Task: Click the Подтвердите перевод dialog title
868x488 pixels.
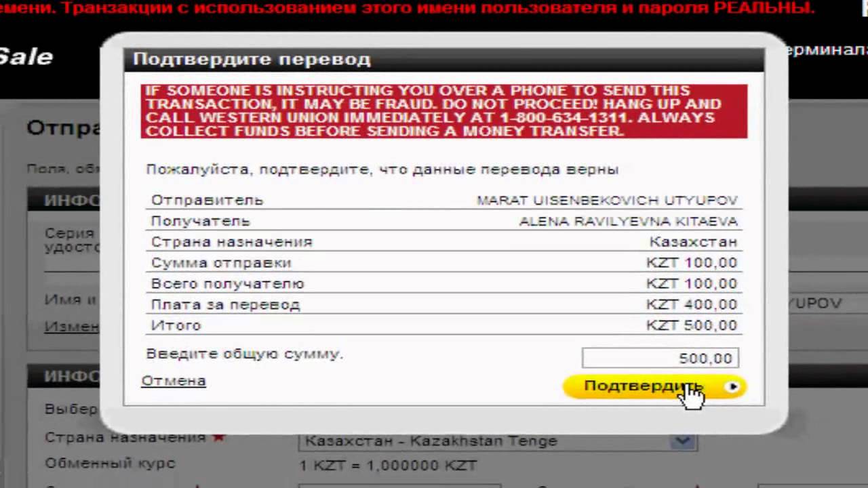Action: (252, 59)
